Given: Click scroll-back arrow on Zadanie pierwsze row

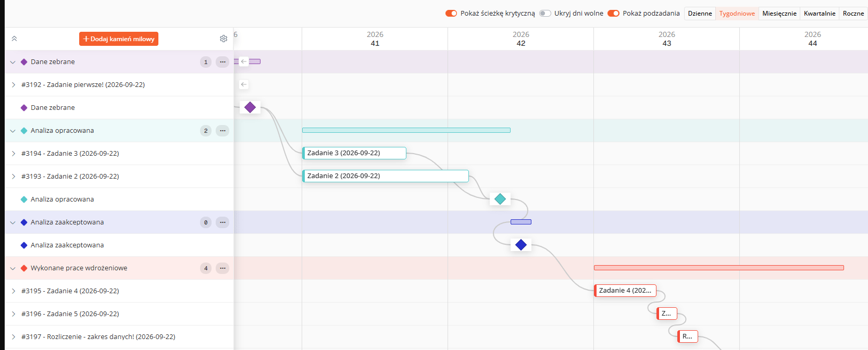Looking at the screenshot, I should pyautogui.click(x=244, y=84).
